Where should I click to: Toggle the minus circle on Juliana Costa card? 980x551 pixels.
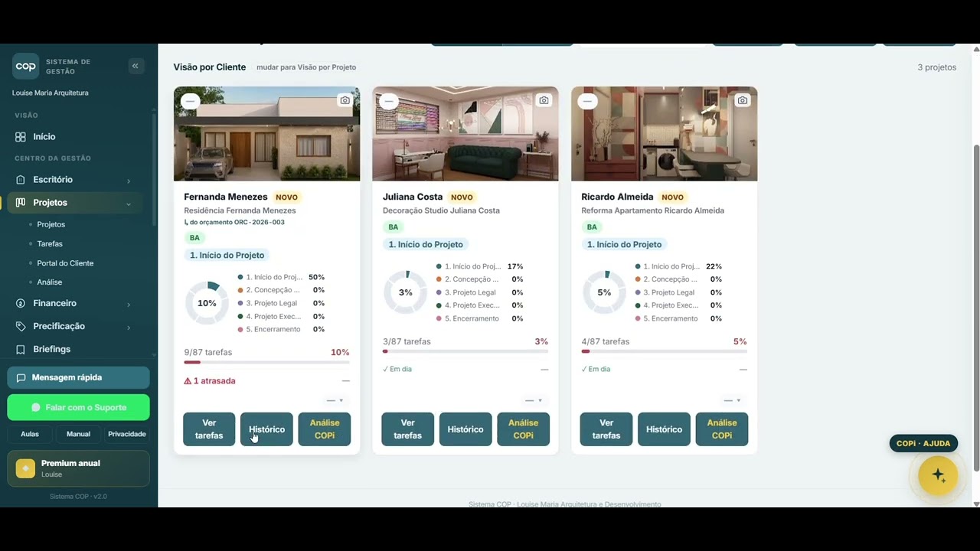click(x=389, y=101)
